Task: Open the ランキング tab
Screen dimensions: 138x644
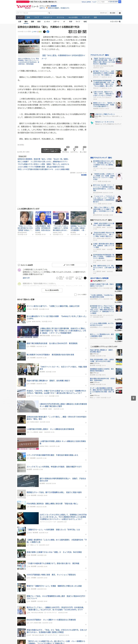Action: [x=86, y=17]
